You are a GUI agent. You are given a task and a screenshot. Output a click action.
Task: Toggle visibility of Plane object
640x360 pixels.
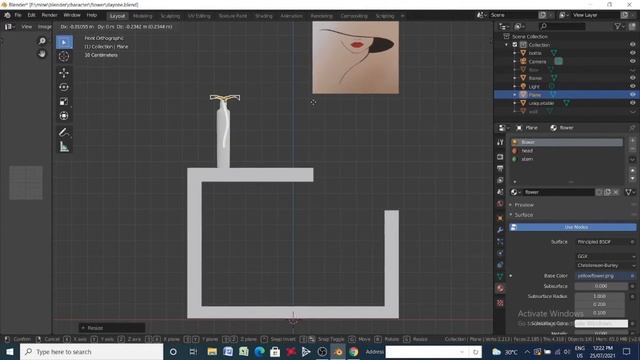click(632, 95)
